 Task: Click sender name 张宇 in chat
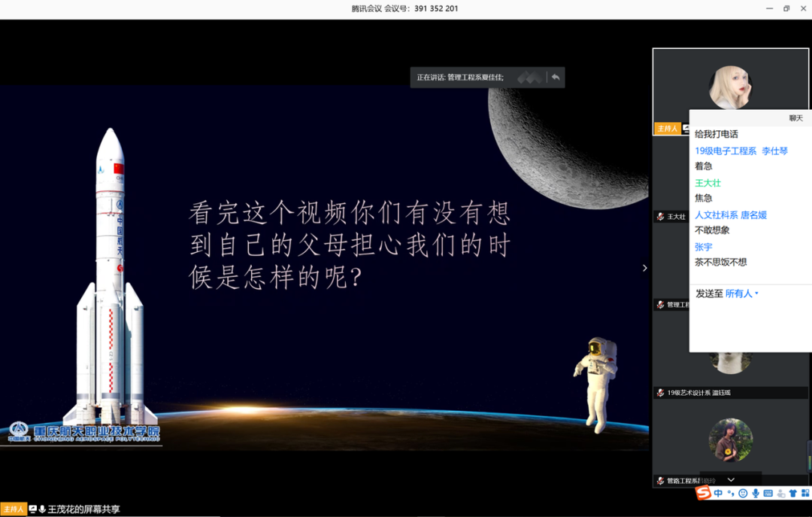703,247
